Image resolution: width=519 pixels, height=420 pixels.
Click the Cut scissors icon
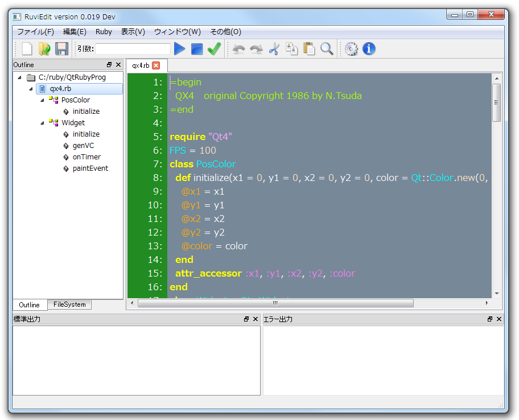coord(274,49)
